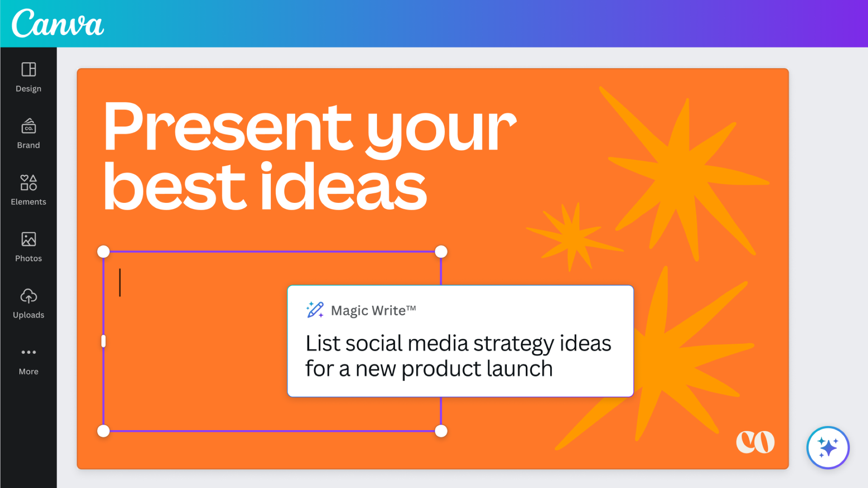Open the Design panel

point(28,75)
